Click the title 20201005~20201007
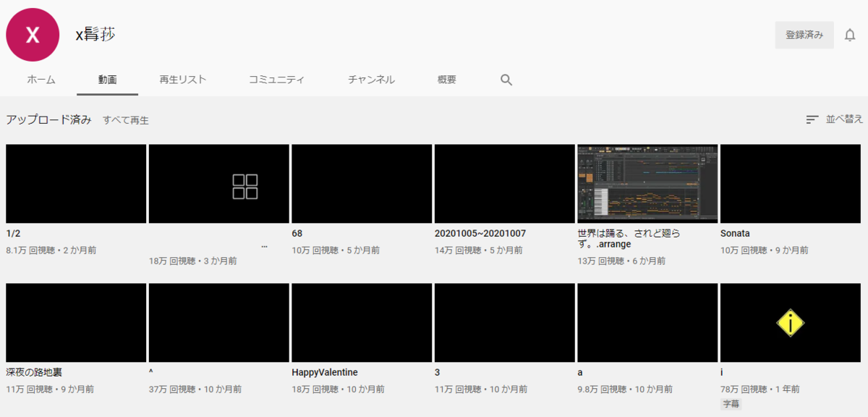 480,234
